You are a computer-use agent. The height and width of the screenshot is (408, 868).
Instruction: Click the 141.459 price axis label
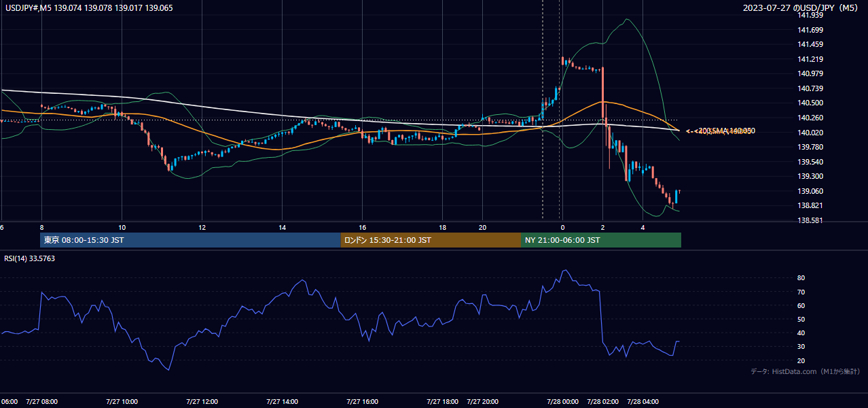810,44
